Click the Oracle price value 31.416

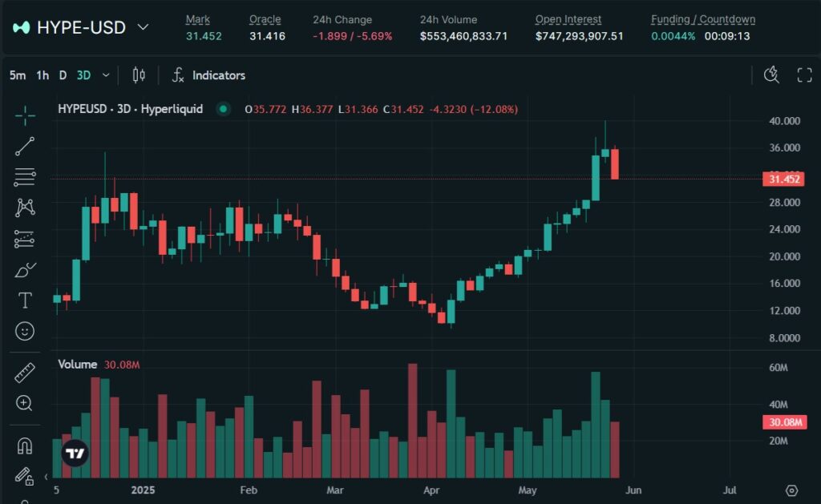[x=267, y=36]
